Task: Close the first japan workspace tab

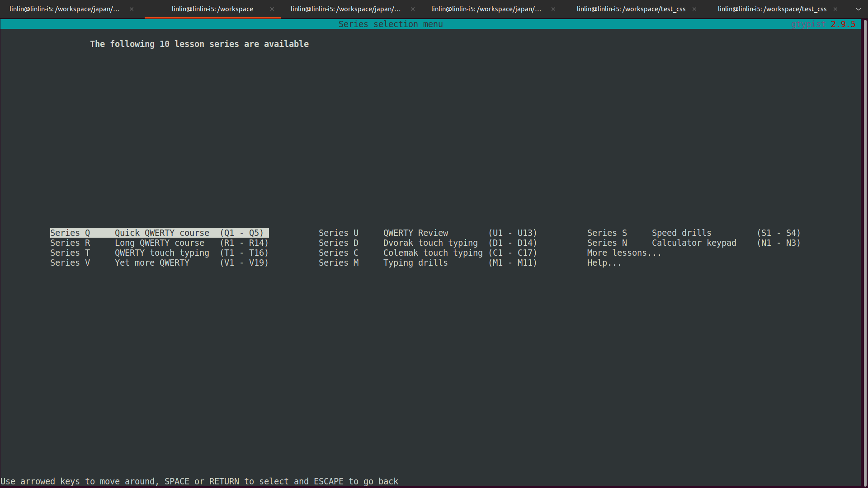Action: (x=132, y=9)
